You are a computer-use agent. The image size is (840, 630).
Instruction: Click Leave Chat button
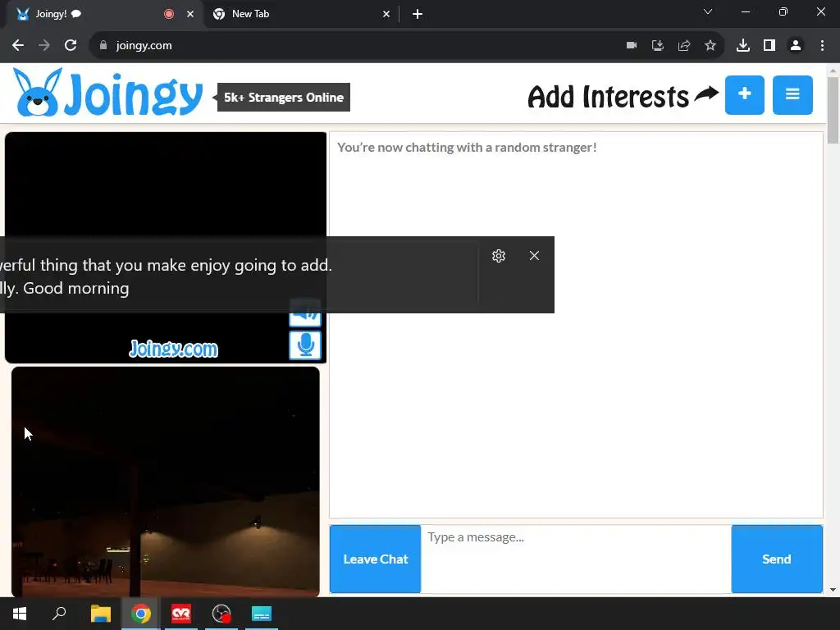(x=375, y=559)
